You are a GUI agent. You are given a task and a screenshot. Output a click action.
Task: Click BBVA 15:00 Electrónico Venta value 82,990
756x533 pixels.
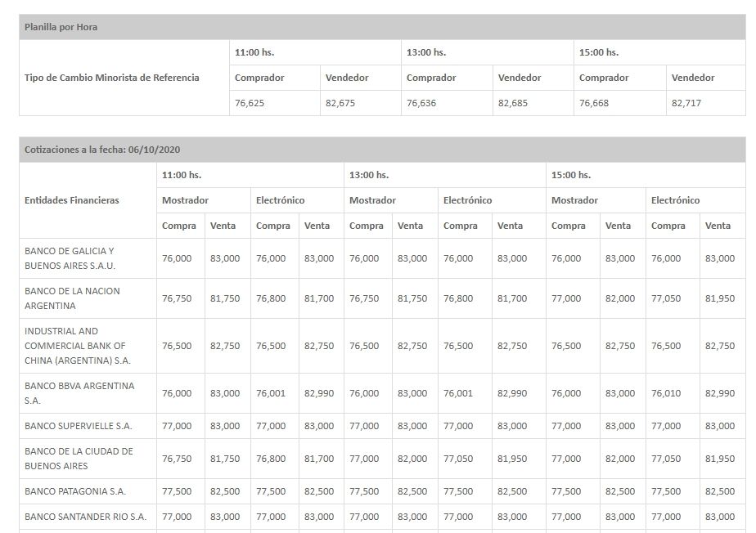[720, 393]
